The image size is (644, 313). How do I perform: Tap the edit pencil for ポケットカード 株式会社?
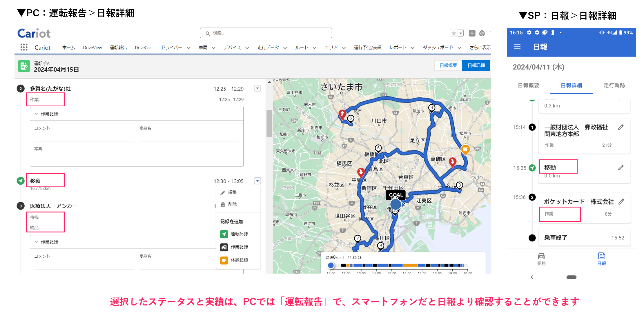621,202
